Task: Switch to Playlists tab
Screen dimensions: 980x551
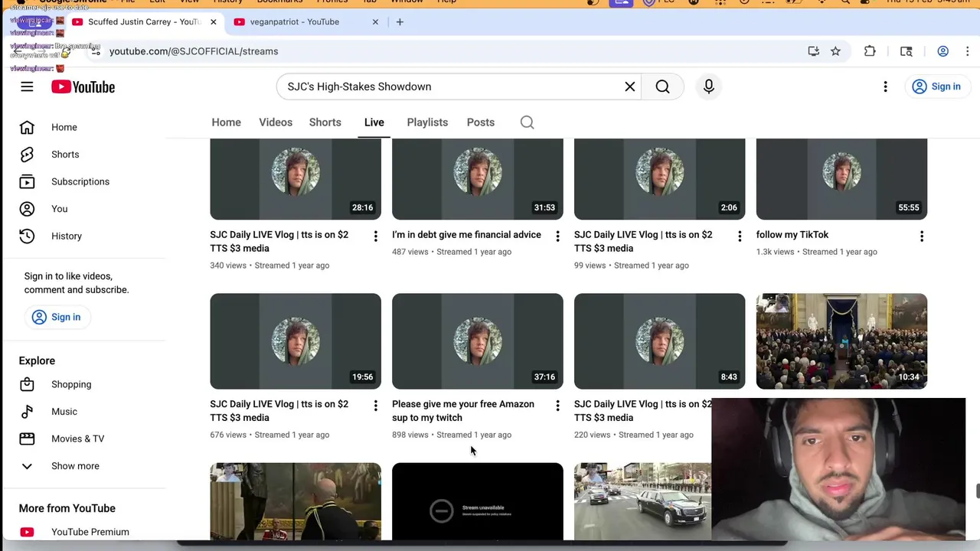Action: (427, 122)
